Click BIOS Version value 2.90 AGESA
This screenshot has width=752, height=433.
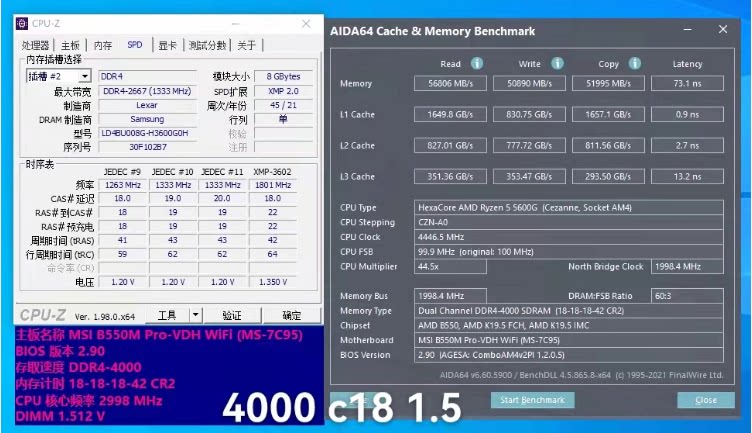(569, 355)
